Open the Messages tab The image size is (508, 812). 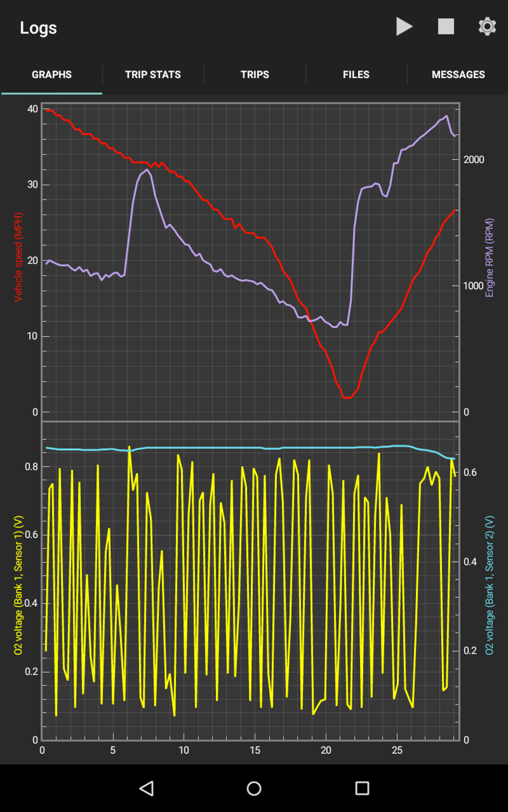pyautogui.click(x=458, y=75)
